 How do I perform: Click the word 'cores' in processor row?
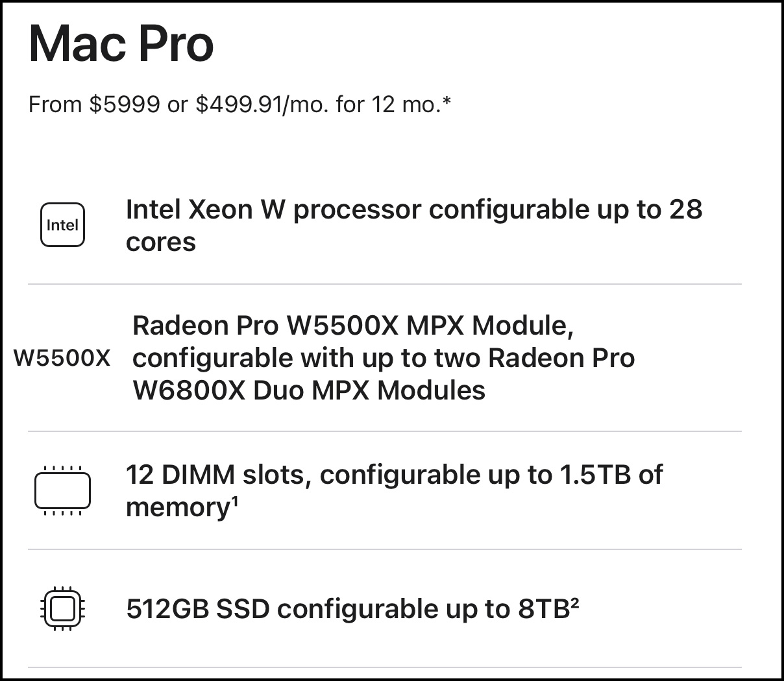tap(161, 243)
